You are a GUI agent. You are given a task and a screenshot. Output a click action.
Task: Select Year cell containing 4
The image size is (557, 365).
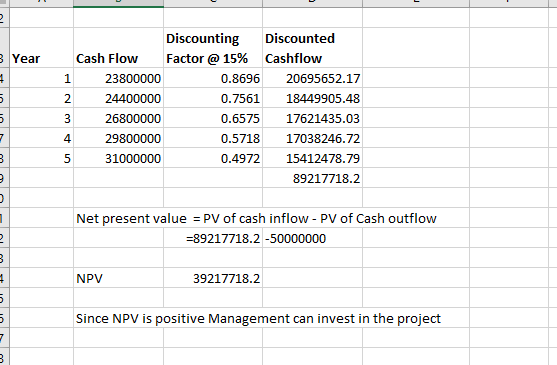[x=41, y=138]
